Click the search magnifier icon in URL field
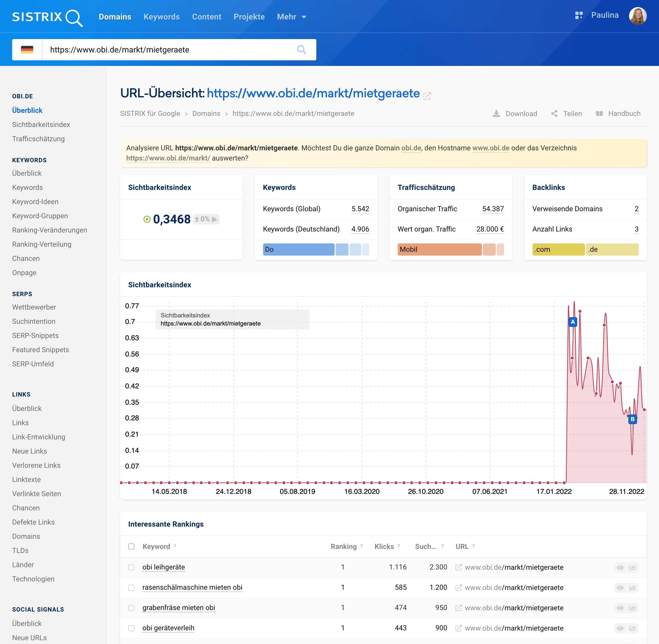This screenshot has height=644, width=659. [301, 50]
